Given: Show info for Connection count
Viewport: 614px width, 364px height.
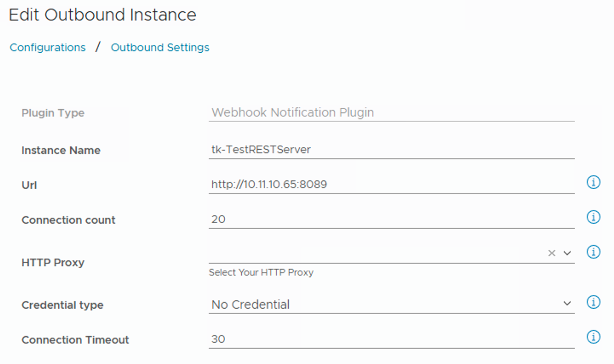Looking at the screenshot, I should [593, 217].
